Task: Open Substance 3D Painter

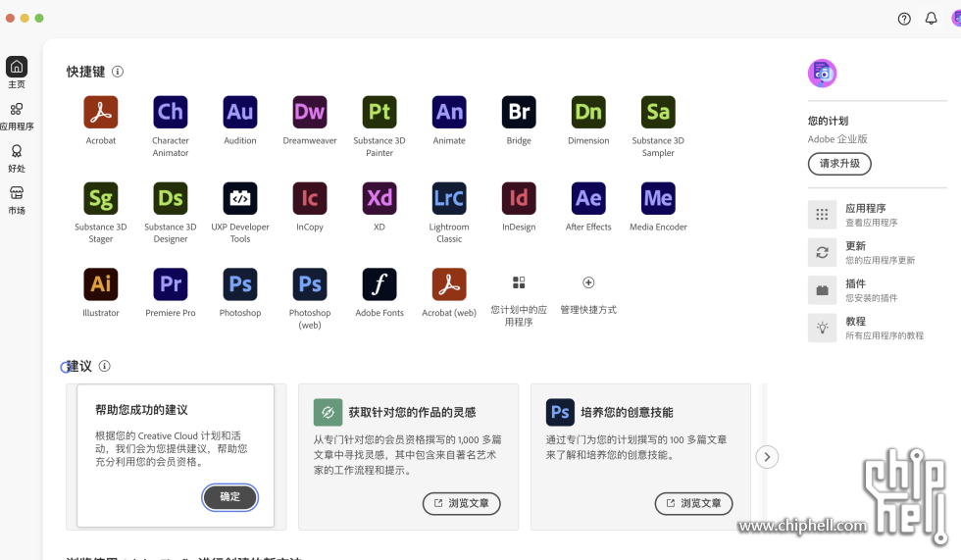Action: (379, 112)
